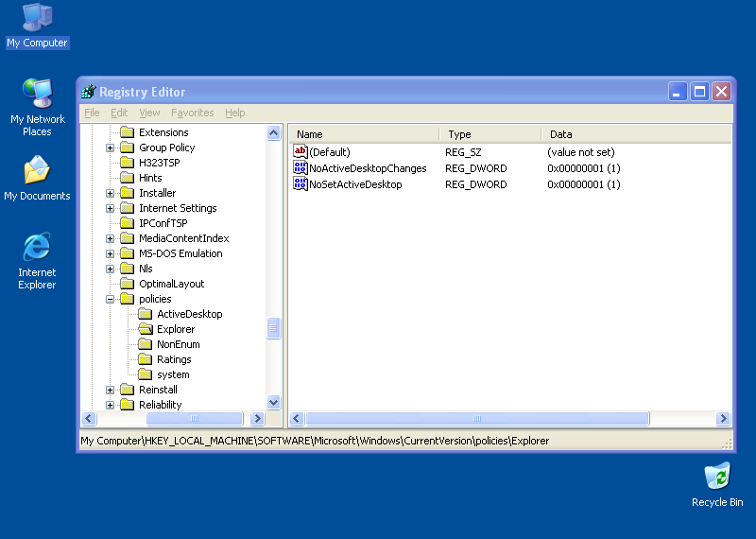The height and width of the screenshot is (539, 756).
Task: Expand the Installer tree node
Action: pos(110,193)
